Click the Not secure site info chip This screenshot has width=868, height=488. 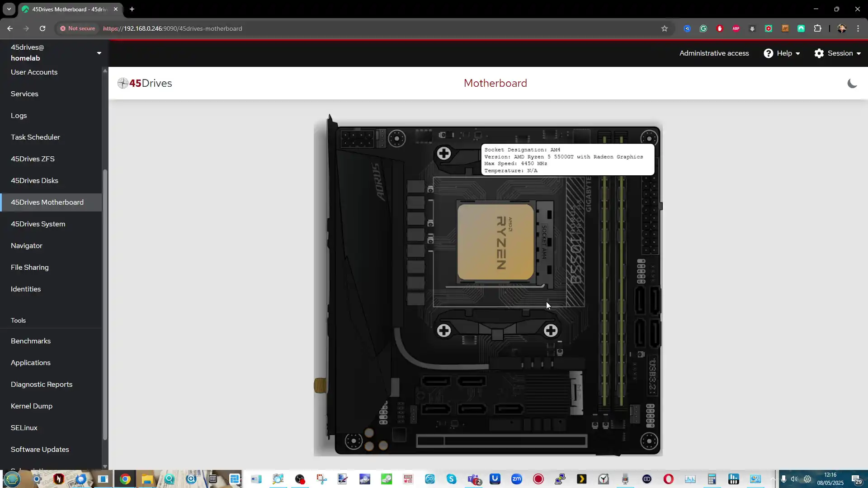77,28
